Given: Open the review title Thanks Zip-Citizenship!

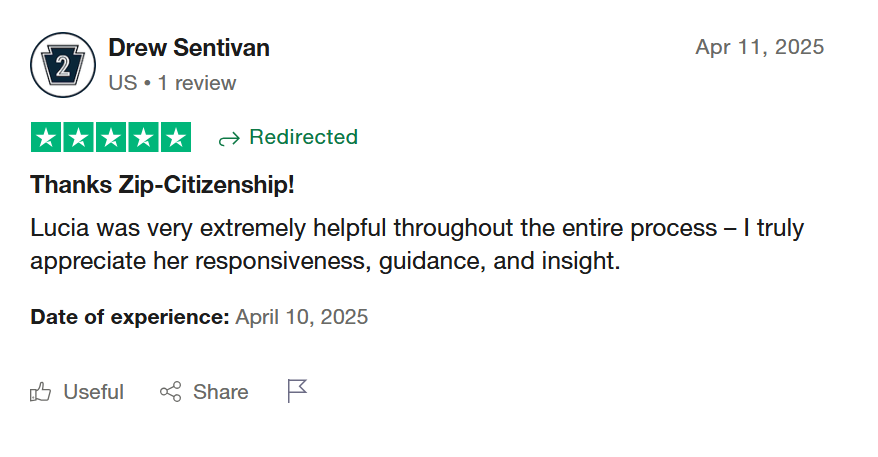Looking at the screenshot, I should click(x=162, y=185).
